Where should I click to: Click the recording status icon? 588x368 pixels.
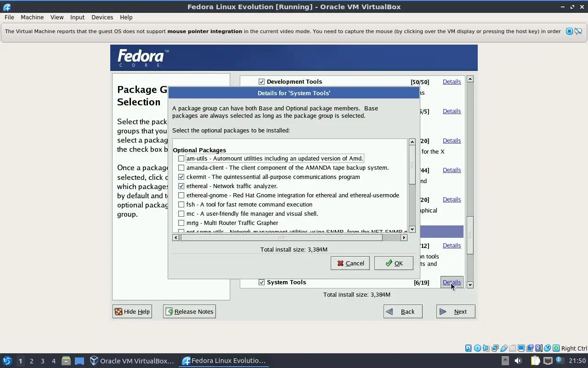click(x=530, y=348)
